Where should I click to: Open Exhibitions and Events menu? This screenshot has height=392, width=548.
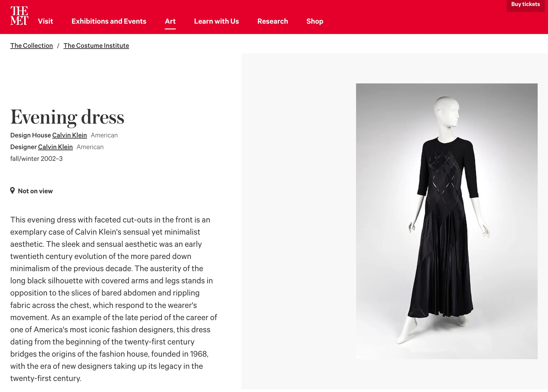(109, 21)
